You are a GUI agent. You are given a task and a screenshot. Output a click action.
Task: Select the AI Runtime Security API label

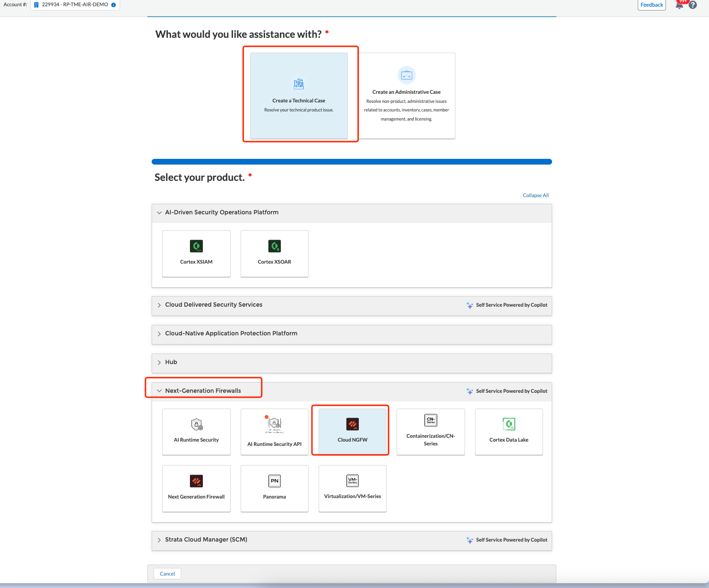[275, 444]
